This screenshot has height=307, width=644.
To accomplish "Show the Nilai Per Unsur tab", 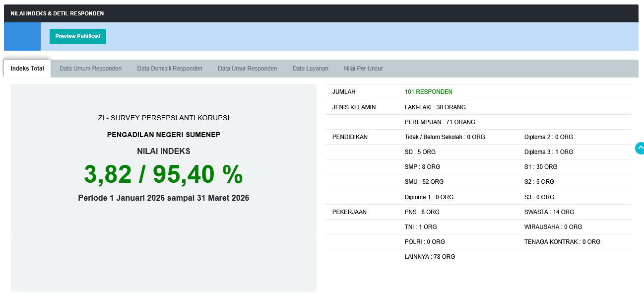I will (x=363, y=69).
